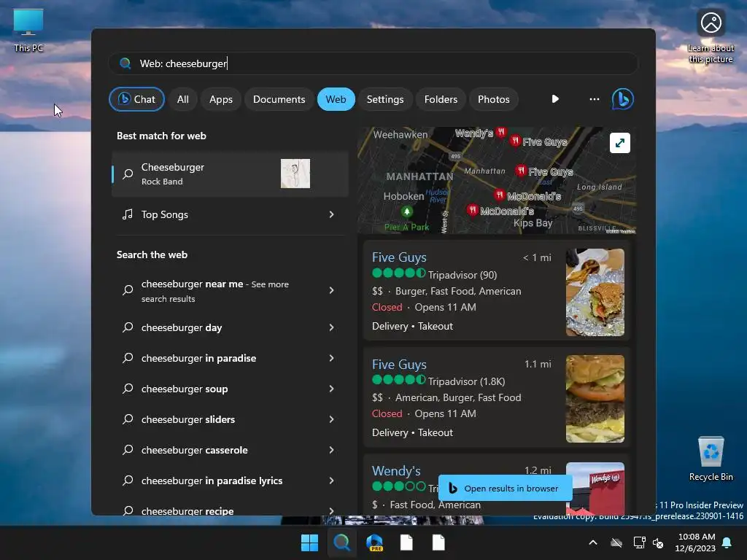Open the Five Guys link under 1 mi
This screenshot has width=747, height=560.
pos(399,257)
